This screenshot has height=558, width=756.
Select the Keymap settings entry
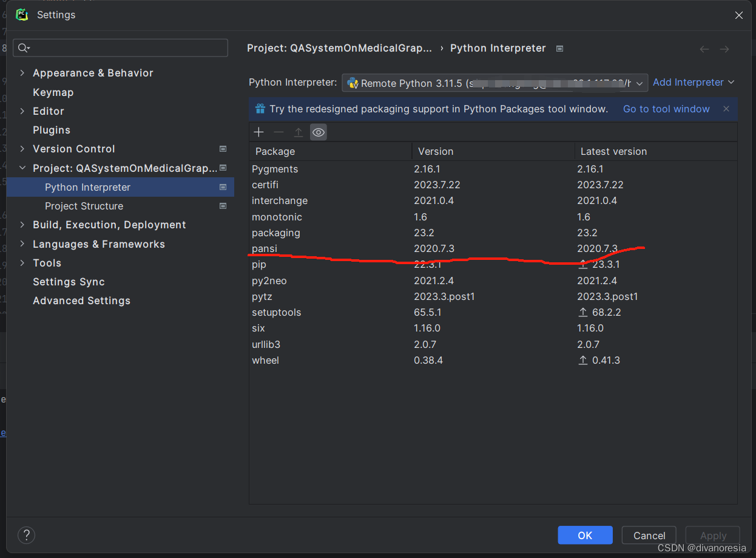tap(53, 92)
